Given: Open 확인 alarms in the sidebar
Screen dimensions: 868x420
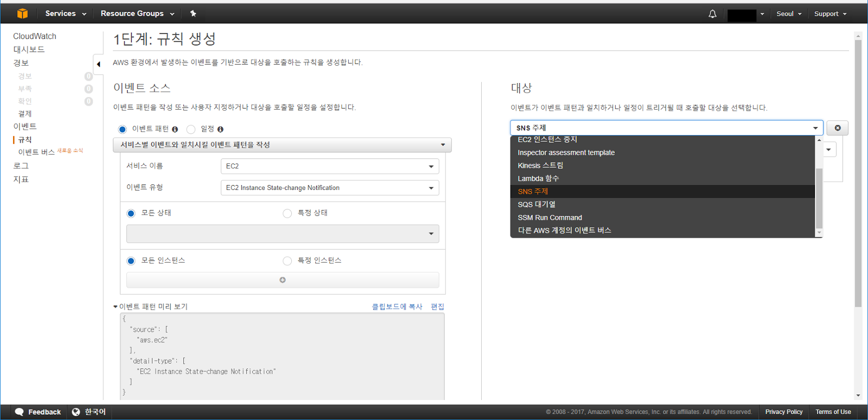Looking at the screenshot, I should pyautogui.click(x=25, y=101).
